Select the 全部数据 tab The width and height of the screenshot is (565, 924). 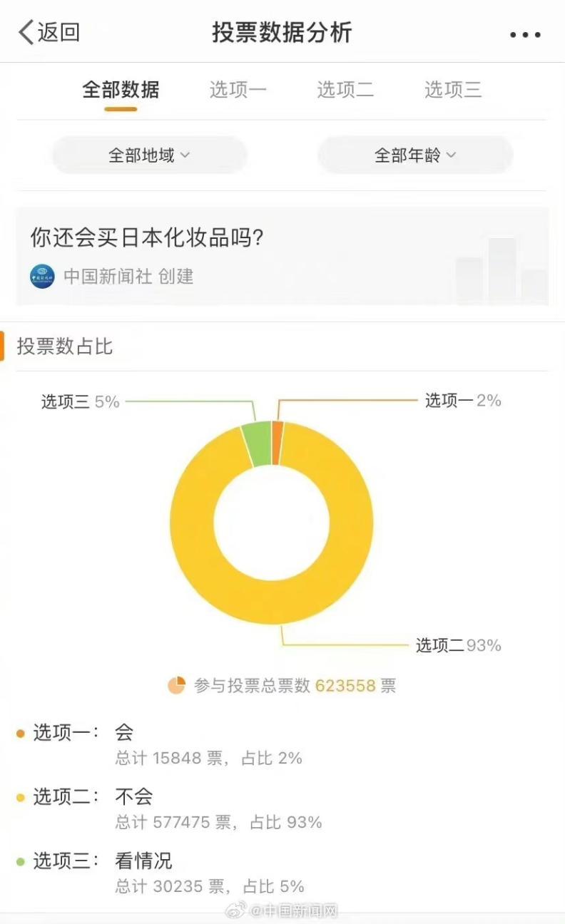[121, 90]
